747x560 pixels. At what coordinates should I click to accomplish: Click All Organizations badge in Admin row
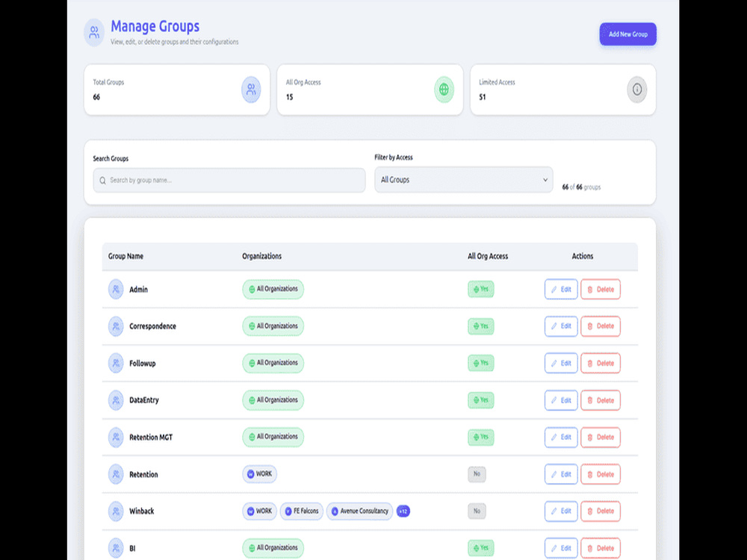pyautogui.click(x=273, y=289)
